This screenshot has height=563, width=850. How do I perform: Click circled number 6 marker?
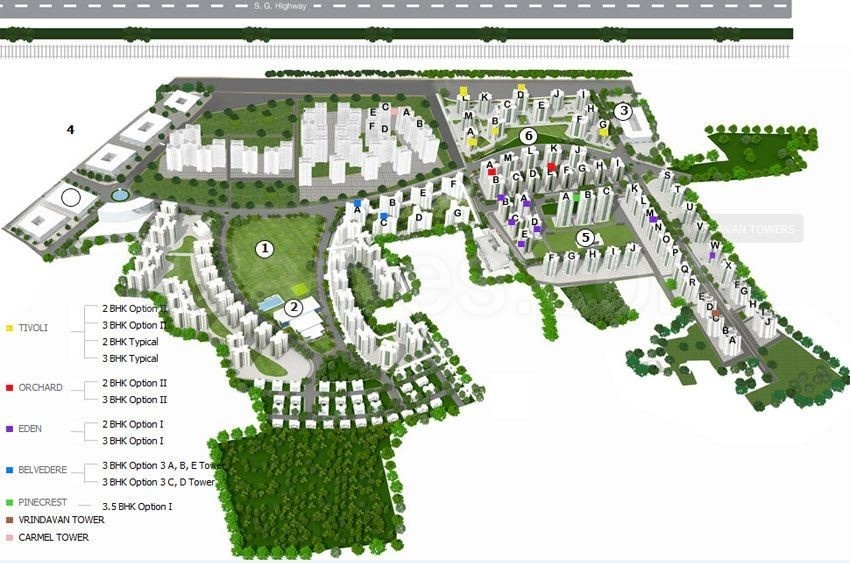(x=529, y=136)
